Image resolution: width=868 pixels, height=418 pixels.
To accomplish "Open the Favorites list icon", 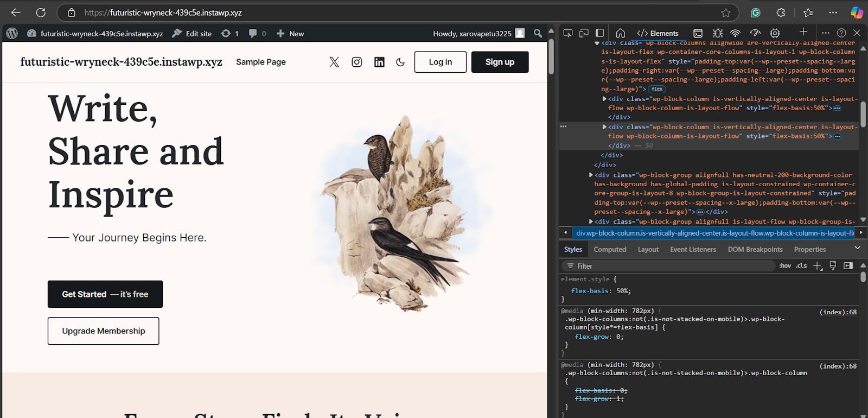I will click(x=808, y=12).
